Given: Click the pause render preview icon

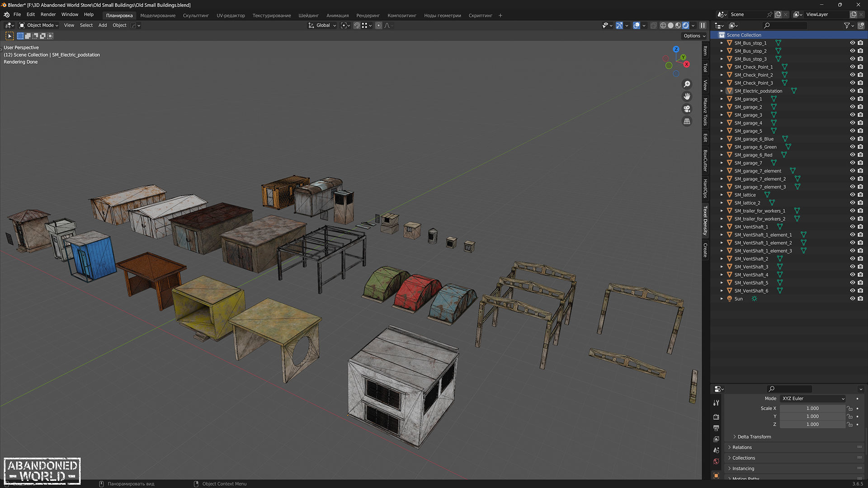Looking at the screenshot, I should tap(703, 25).
